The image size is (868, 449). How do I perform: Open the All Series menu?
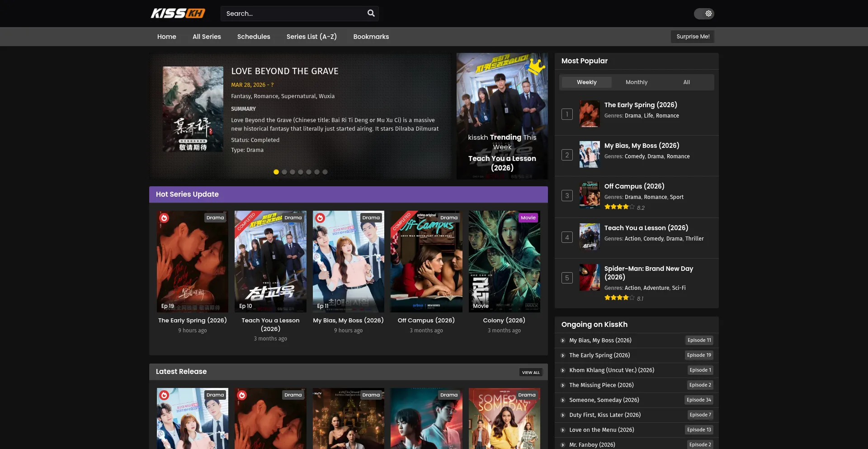[207, 37]
